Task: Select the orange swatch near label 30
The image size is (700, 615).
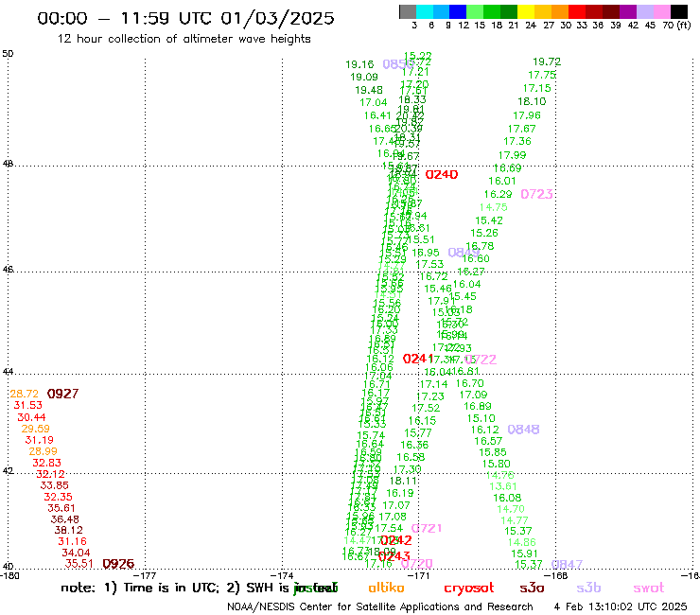Action: [560, 11]
